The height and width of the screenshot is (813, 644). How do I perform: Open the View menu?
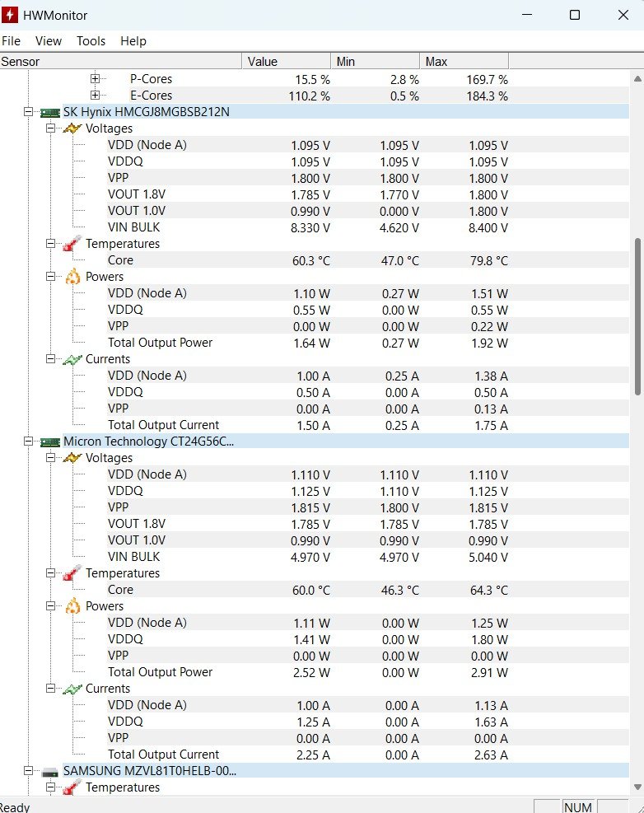coord(49,41)
